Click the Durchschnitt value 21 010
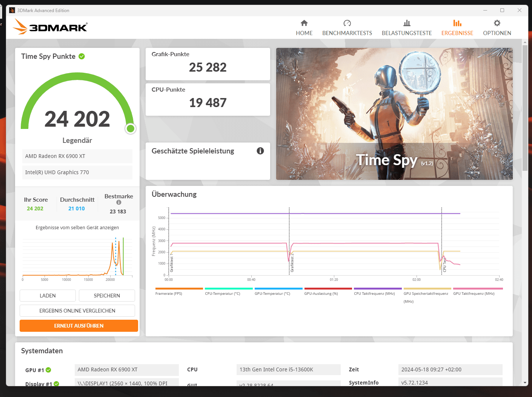 click(77, 208)
